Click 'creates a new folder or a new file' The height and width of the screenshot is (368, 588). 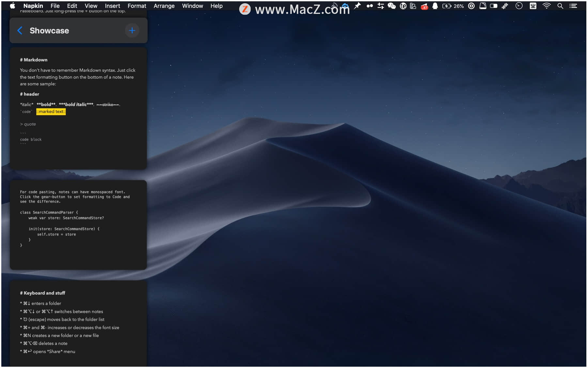click(x=59, y=335)
